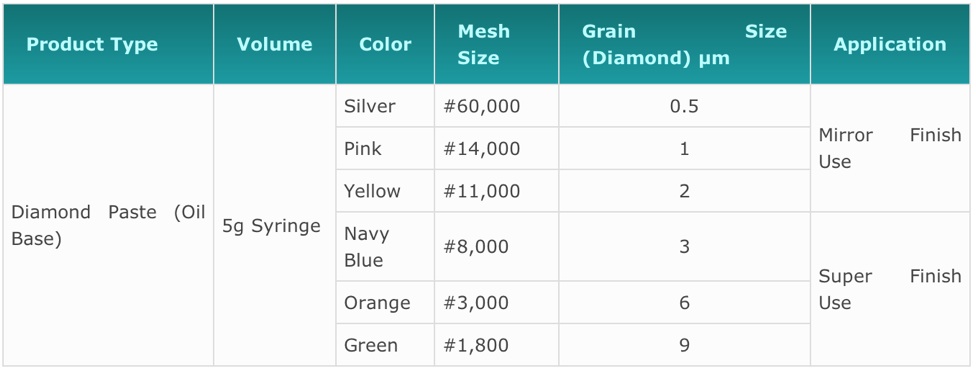
Task: Select the Silver color cell
Action: coord(385,106)
